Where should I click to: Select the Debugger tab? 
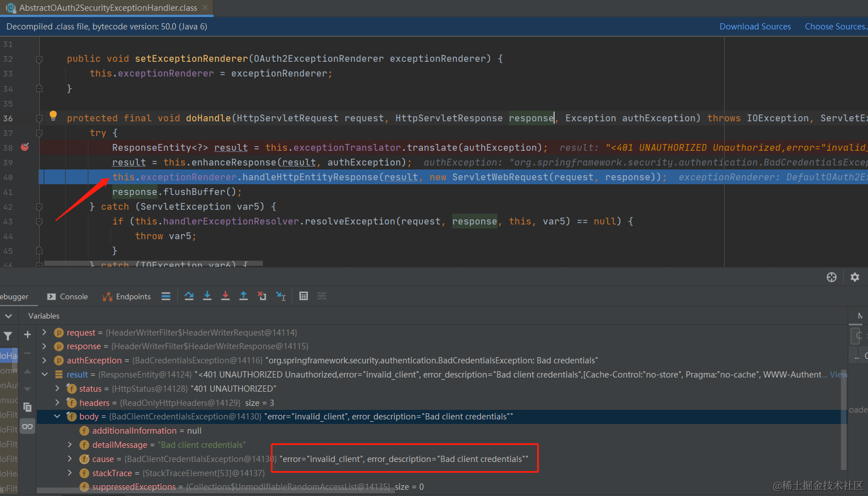[x=14, y=296]
